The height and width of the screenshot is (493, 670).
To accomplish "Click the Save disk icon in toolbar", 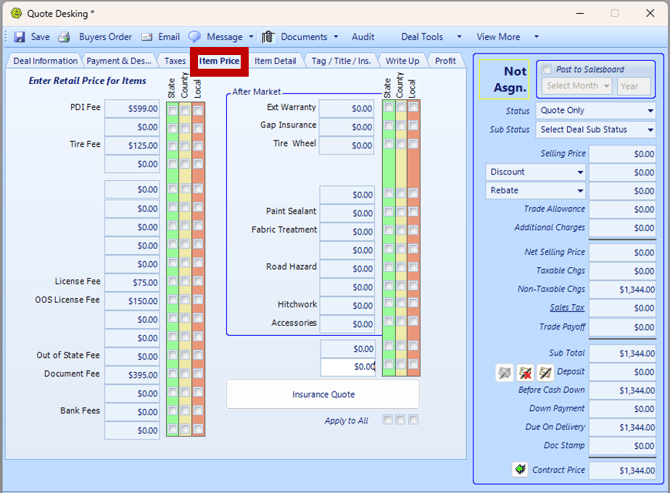I will click(19, 37).
